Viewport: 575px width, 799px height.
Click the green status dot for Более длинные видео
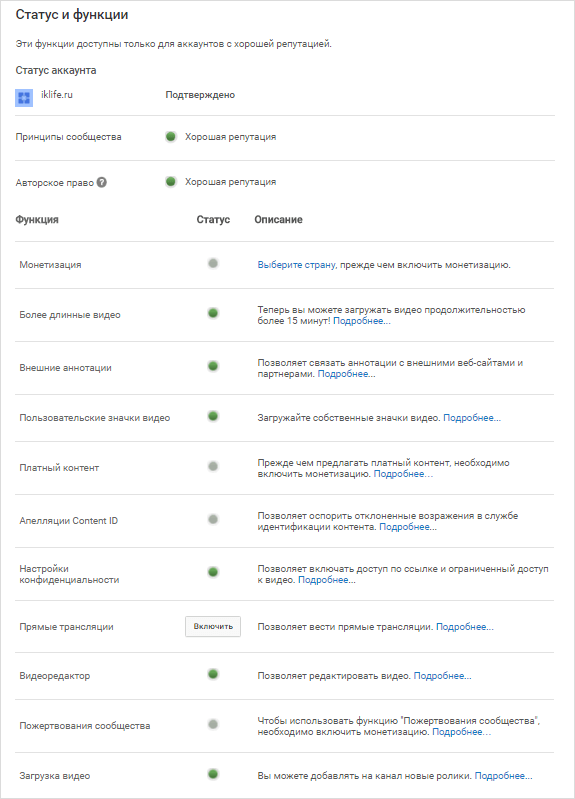[x=213, y=313]
